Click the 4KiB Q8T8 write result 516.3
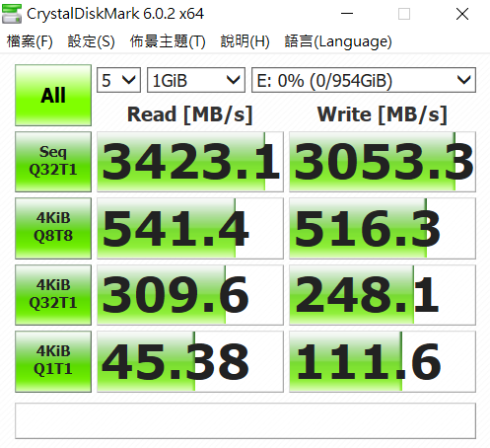 click(x=383, y=228)
